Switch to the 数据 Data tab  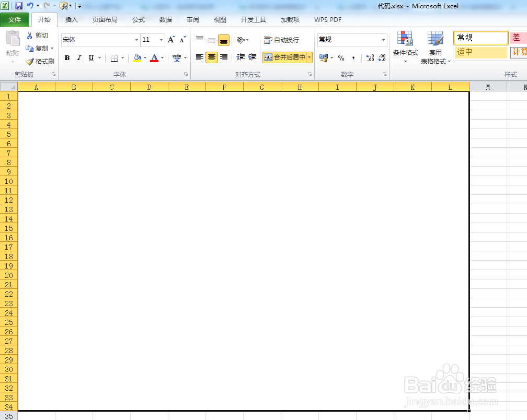[166, 20]
